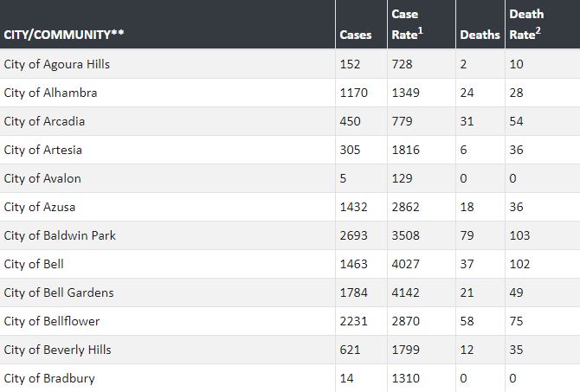The width and height of the screenshot is (580, 392).
Task: Click the Case Rate column header
Action: pos(406,24)
